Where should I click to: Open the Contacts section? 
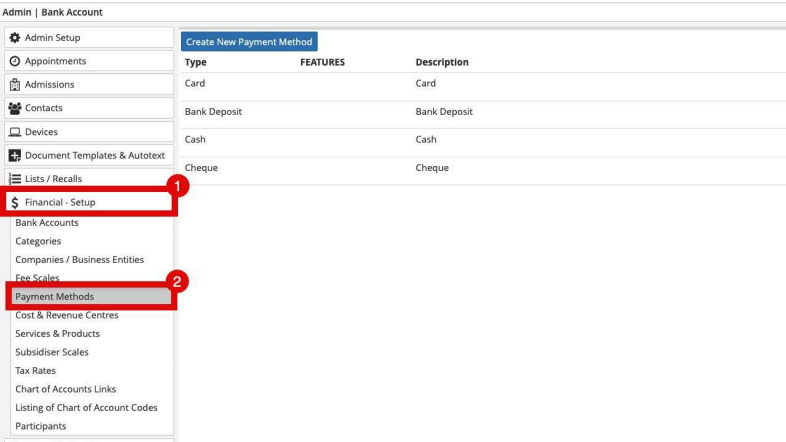tap(89, 108)
